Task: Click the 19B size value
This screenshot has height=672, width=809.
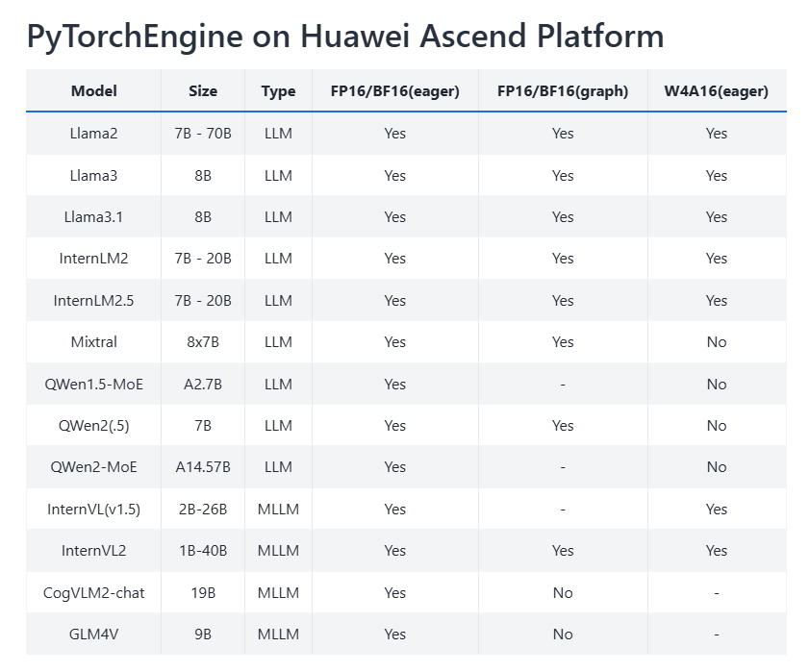Action: coord(203,592)
